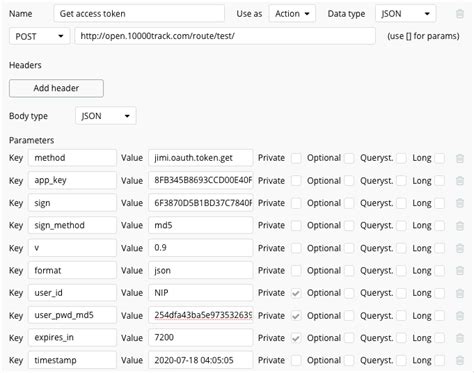
Task: Open the Body type JSON dropdown
Action: [x=106, y=116]
